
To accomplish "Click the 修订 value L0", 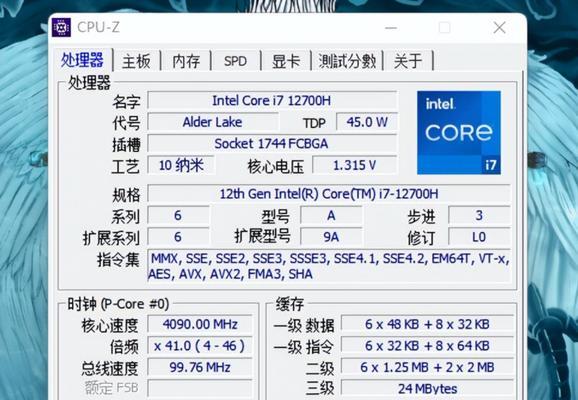I will coord(479,237).
